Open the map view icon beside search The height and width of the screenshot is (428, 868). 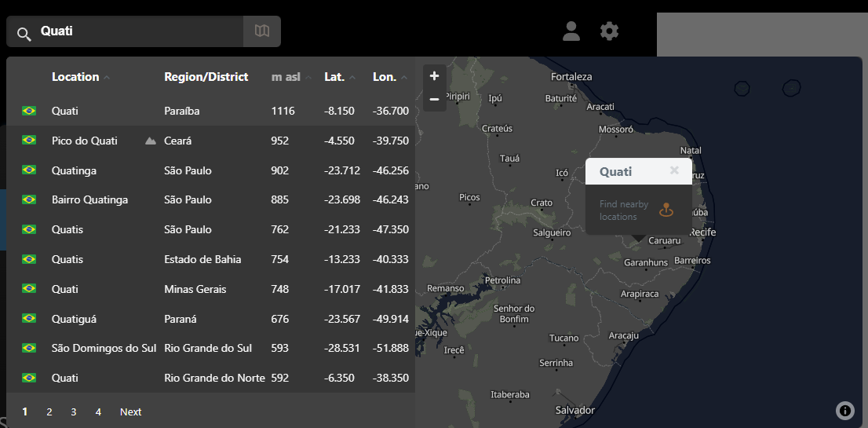(x=262, y=31)
